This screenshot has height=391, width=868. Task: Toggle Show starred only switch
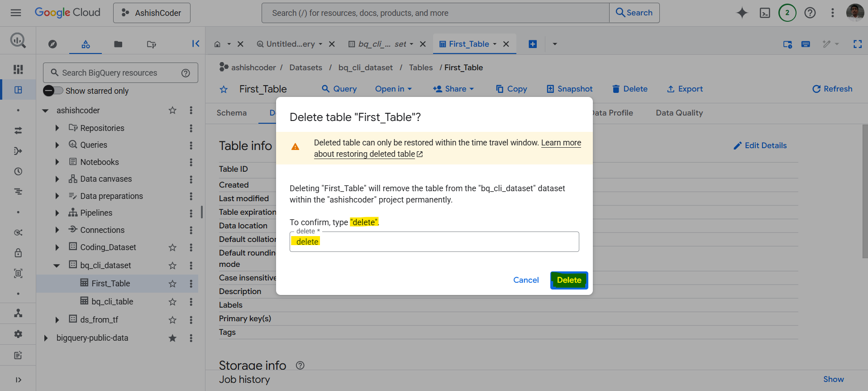[53, 91]
